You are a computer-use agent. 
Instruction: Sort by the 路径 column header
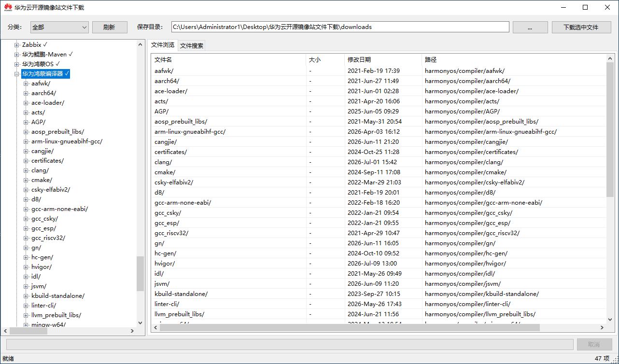point(513,60)
